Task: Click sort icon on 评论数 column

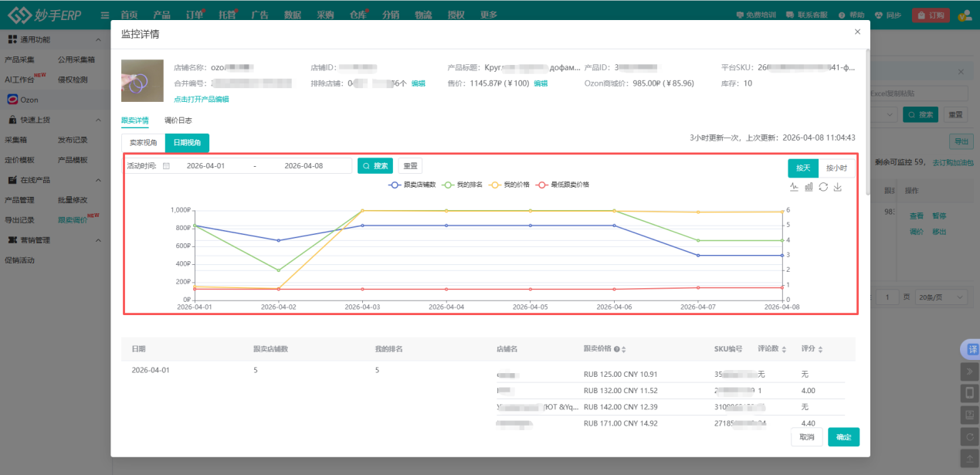Action: tap(785, 350)
